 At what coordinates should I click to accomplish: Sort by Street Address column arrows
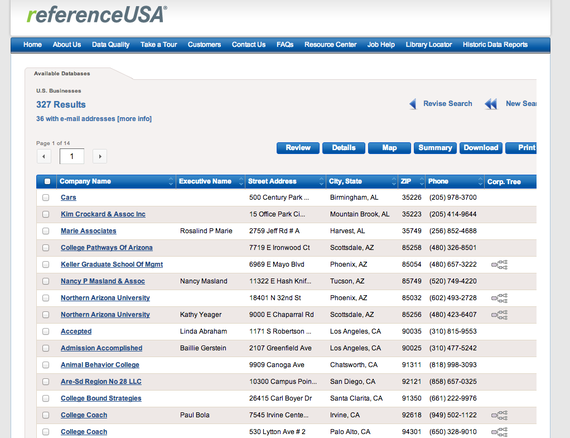pyautogui.click(x=321, y=181)
